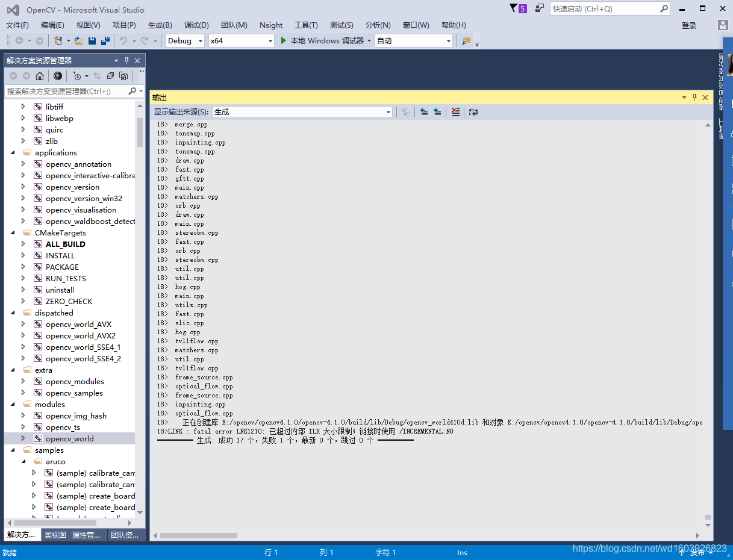The width and height of the screenshot is (733, 560).
Task: Click the globe icon in the Solution Explorer toolbar
Action: pos(57,76)
